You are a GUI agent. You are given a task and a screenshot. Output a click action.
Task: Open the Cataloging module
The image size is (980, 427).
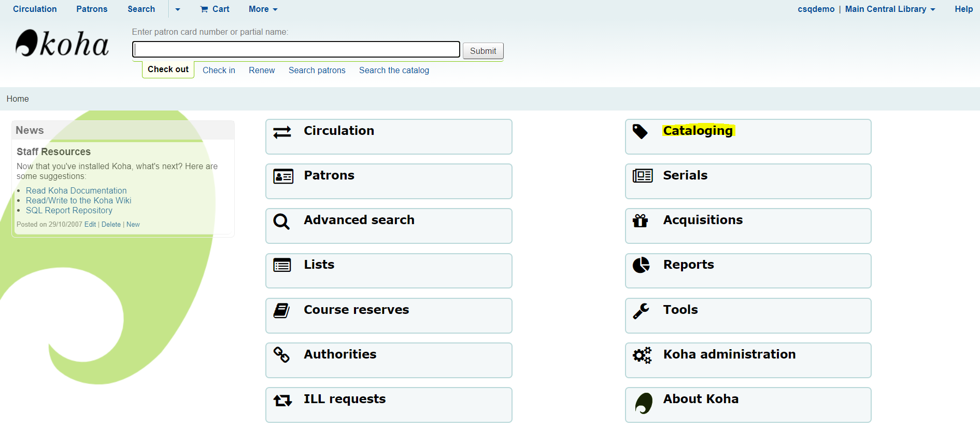tap(748, 137)
